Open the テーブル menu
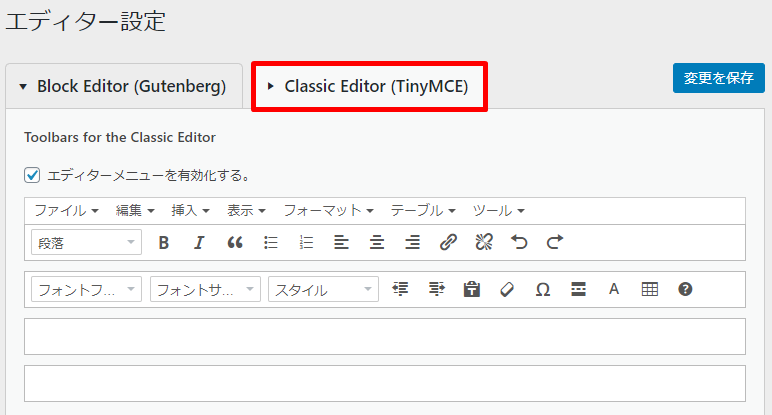The height and width of the screenshot is (415, 772). click(x=422, y=211)
